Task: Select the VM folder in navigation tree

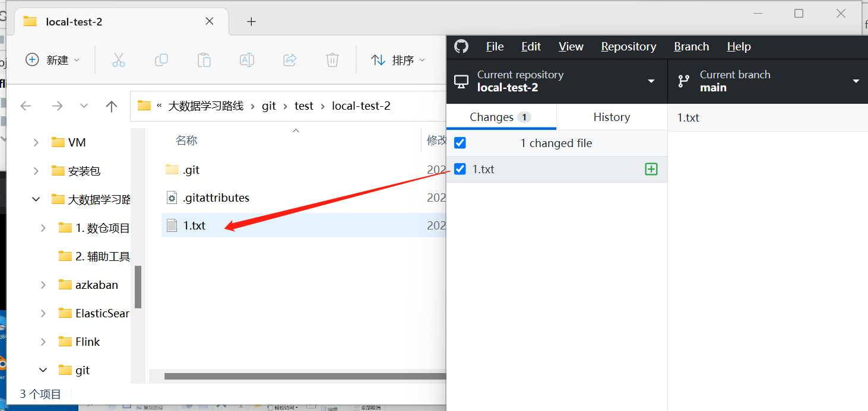Action: tap(68, 142)
